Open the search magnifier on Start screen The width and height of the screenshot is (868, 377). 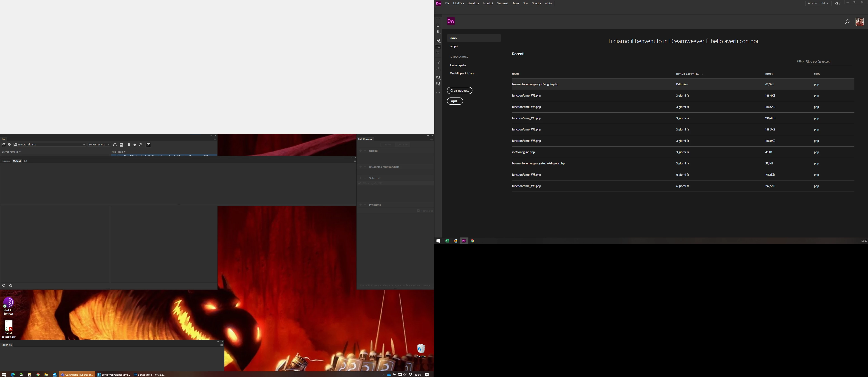(847, 22)
